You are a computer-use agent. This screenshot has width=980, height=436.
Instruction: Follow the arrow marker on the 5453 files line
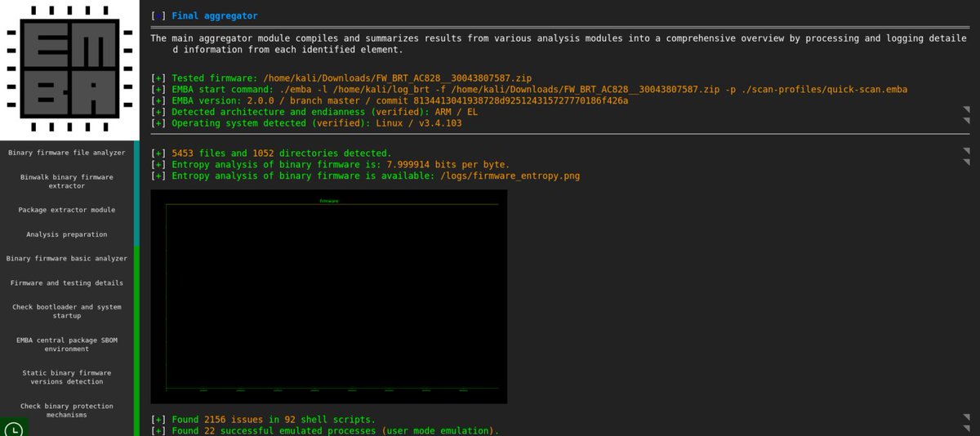[x=966, y=151]
